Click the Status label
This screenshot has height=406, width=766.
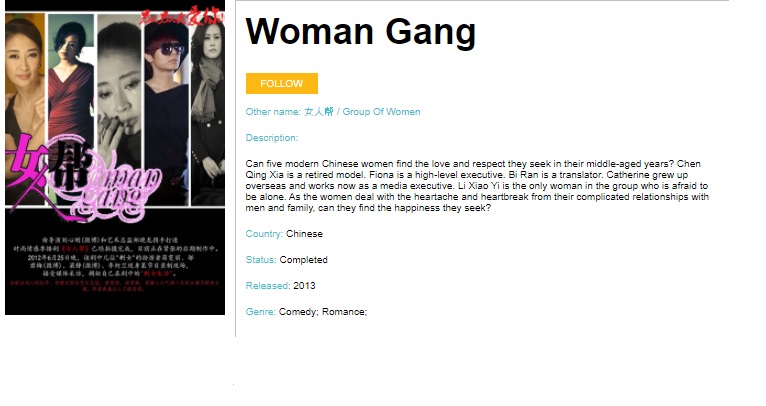click(x=261, y=260)
